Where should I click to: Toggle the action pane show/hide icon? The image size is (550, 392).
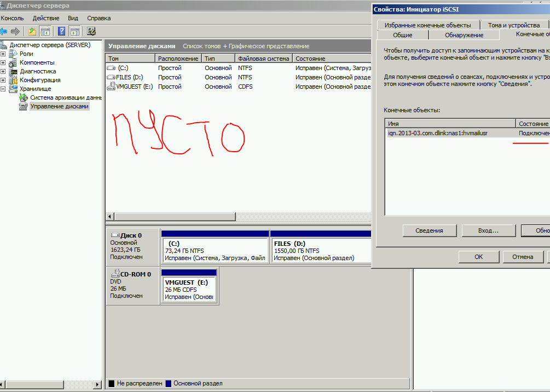(74, 32)
